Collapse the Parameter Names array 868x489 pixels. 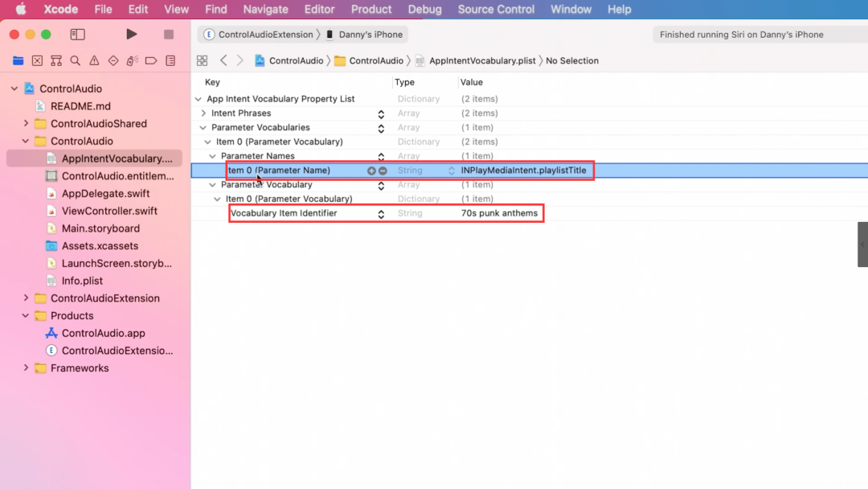[212, 156]
